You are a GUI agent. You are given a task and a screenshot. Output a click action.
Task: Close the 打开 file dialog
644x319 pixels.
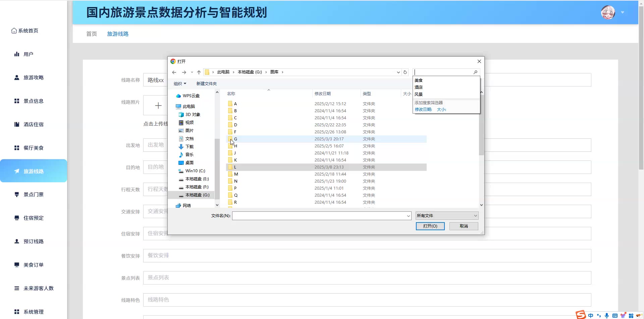pos(479,61)
